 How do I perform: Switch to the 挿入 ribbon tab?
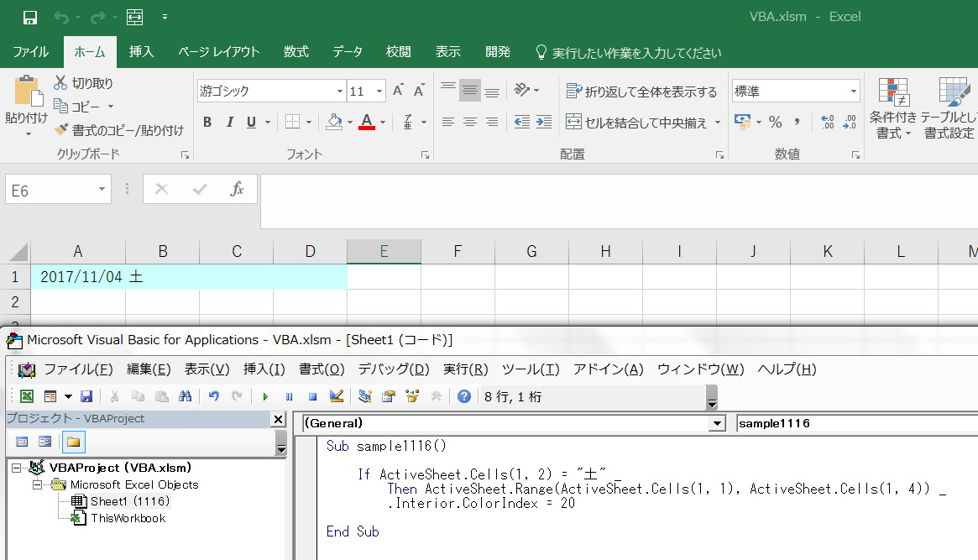pyautogui.click(x=141, y=52)
